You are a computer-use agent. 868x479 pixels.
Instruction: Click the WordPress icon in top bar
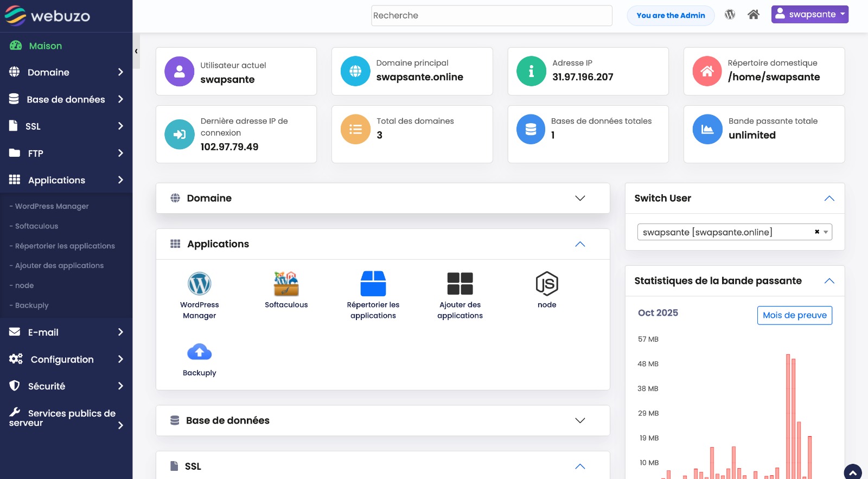click(x=730, y=15)
